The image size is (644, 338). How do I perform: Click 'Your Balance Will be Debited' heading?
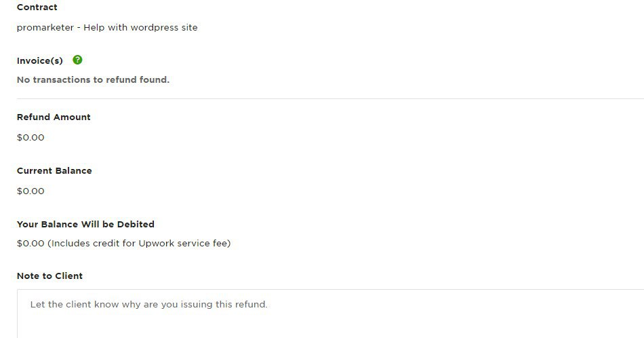click(x=85, y=224)
